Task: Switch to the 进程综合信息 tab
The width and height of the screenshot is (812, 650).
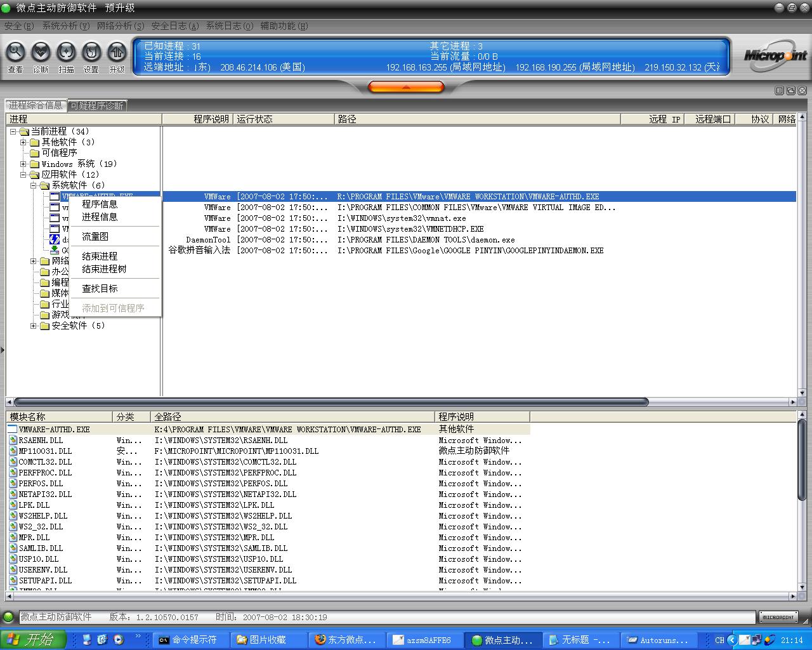Action: 36,105
